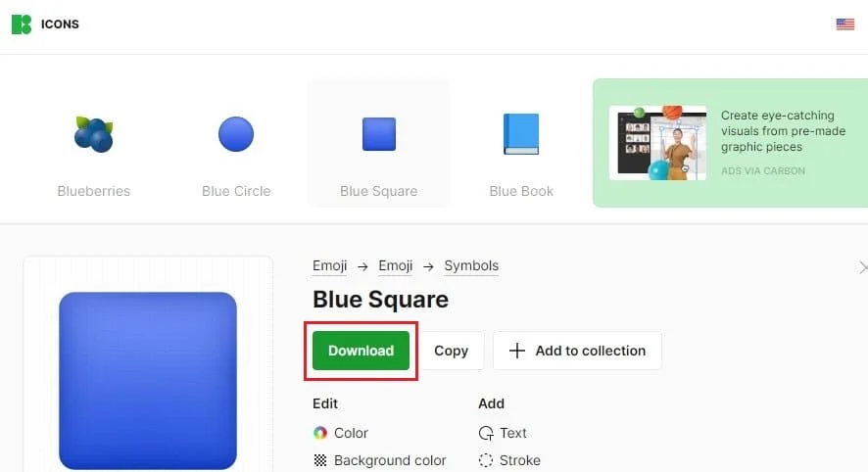Open the ADS VIA CARBON link
This screenshot has width=868, height=472.
763,171
